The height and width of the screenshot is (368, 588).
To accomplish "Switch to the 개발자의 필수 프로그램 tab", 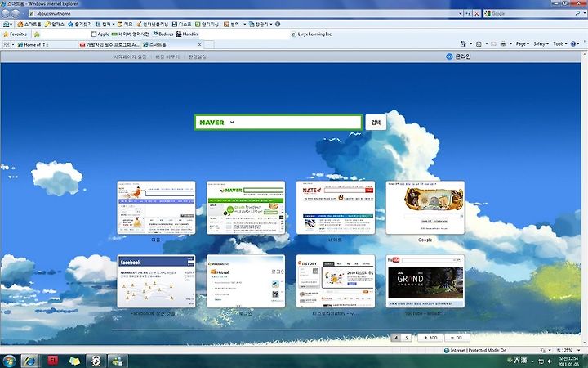I will pyautogui.click(x=109, y=45).
